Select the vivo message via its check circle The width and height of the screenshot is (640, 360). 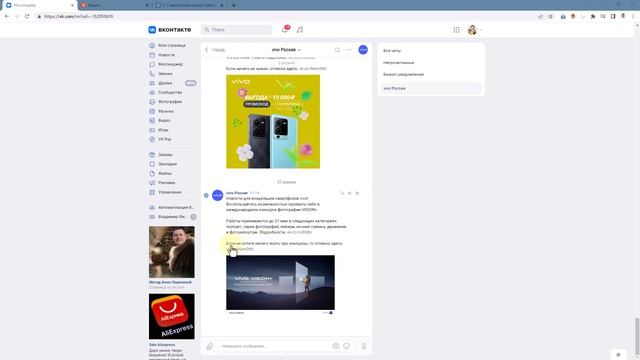pos(206,196)
